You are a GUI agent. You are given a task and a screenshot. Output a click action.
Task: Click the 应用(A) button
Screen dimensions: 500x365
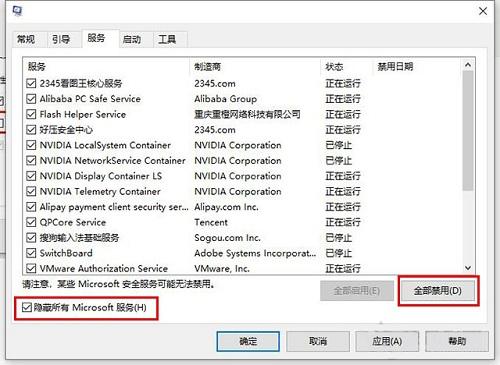tap(387, 341)
